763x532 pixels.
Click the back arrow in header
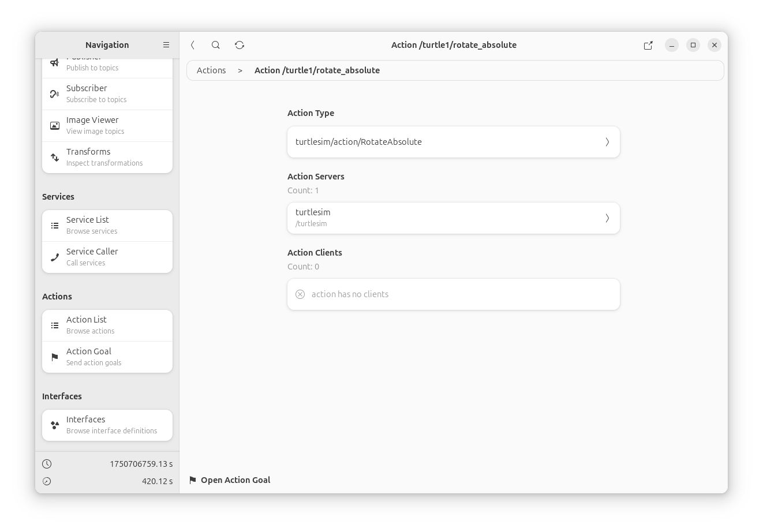coord(193,45)
